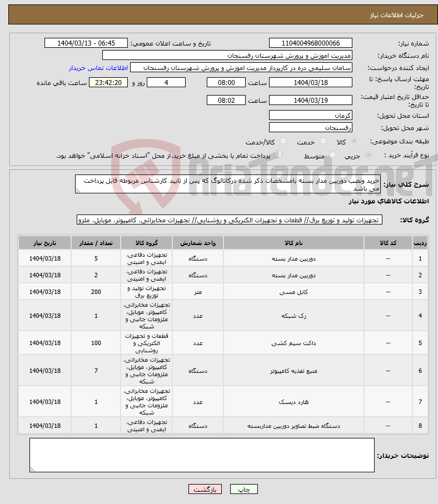438x504 pixels.
Task: Select the خدمت radio button
Action: (x=323, y=141)
